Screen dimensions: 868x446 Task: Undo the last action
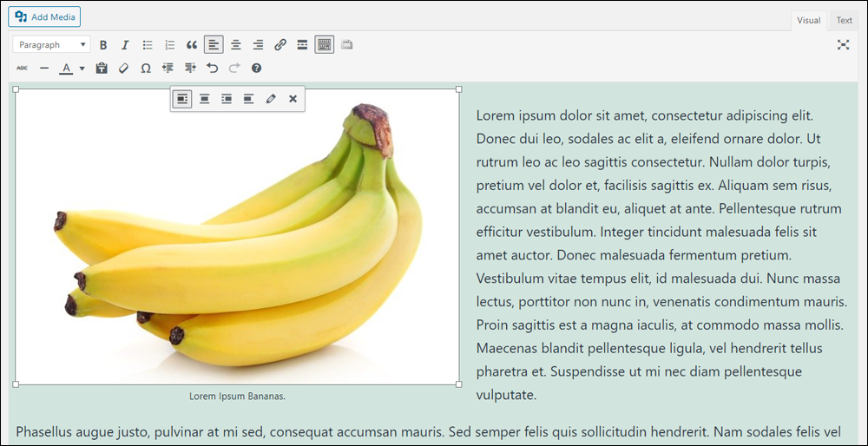pyautogui.click(x=212, y=68)
